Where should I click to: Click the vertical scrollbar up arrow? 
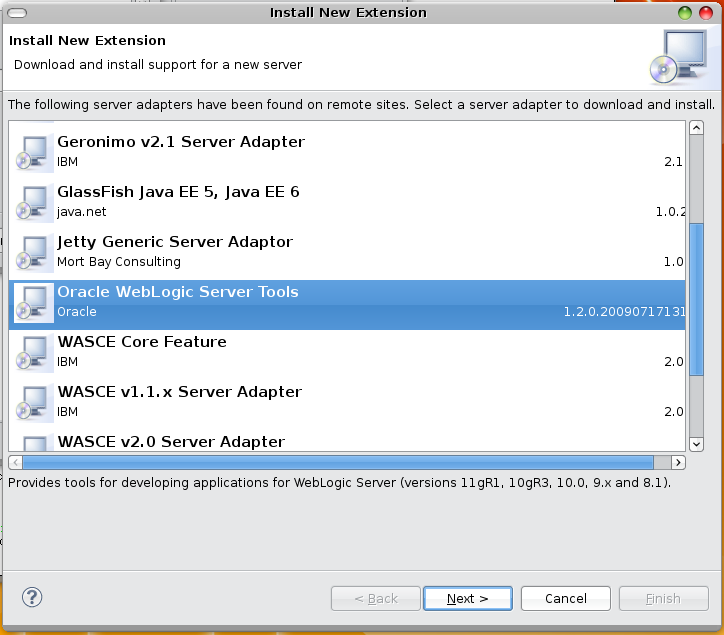[696, 127]
